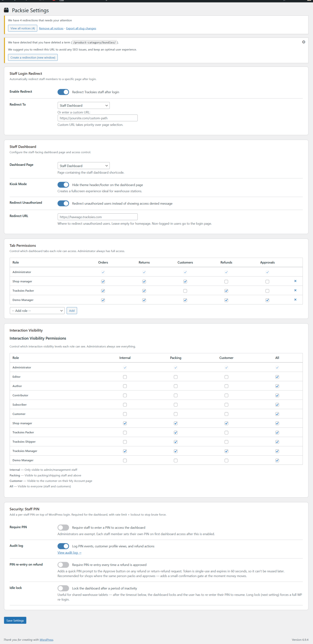
Task: Click Remove all notices link
Action: (x=51, y=28)
